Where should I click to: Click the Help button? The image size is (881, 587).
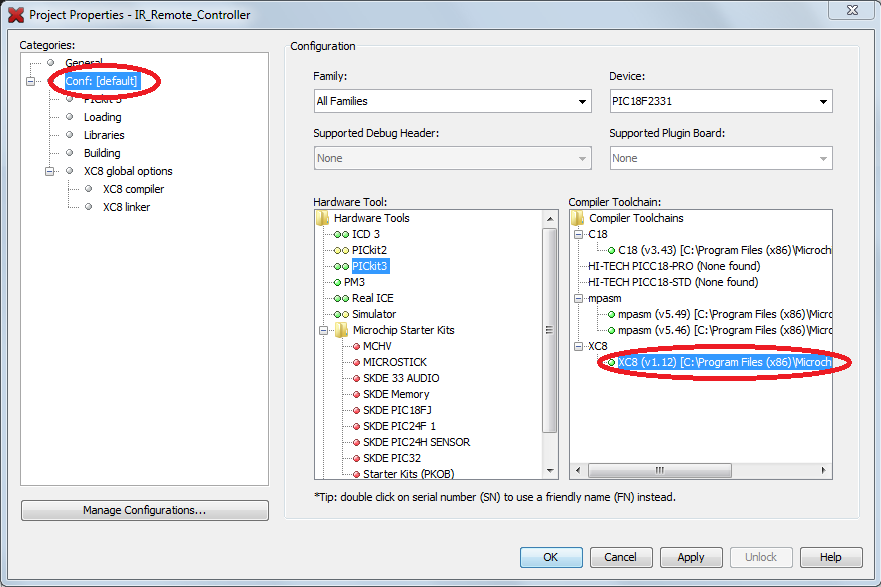(830, 557)
